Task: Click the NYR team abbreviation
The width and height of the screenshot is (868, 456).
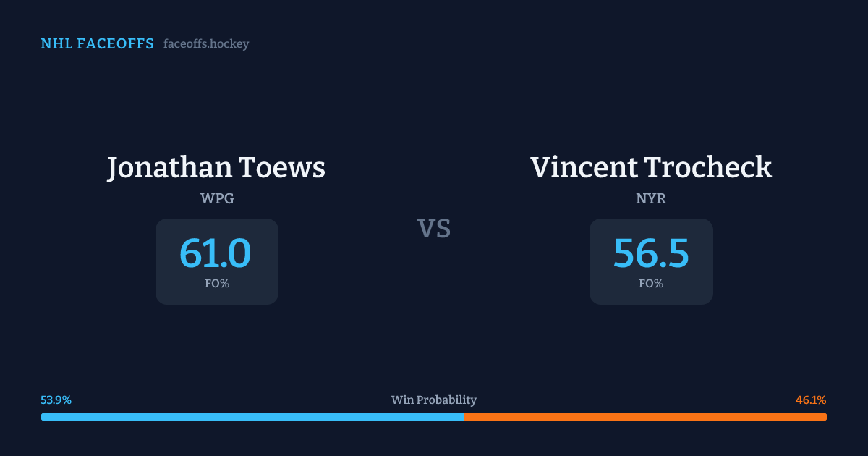Action: (651, 199)
